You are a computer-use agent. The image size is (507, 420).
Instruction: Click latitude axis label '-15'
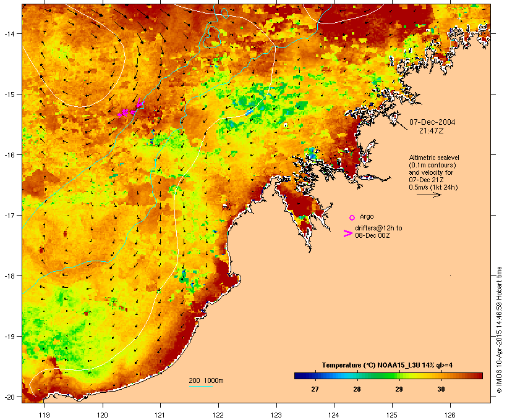[9, 94]
